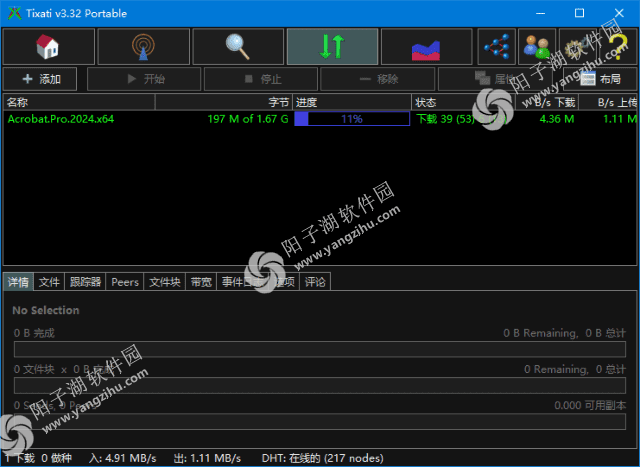The height and width of the screenshot is (467, 640).
Task: Click the 添加 add button
Action: pyautogui.click(x=40, y=79)
